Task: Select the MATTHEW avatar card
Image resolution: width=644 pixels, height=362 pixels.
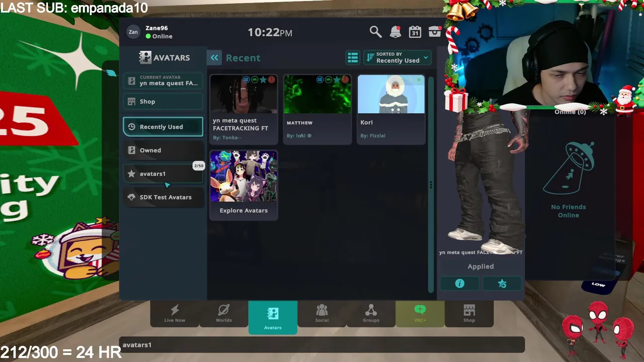Action: click(x=317, y=109)
